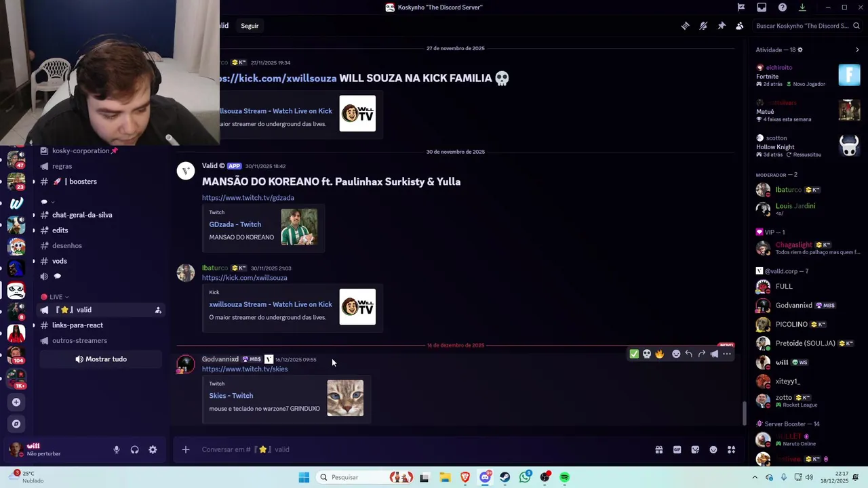Click the GDzada - Twitch embed title
The height and width of the screenshot is (488, 868).
click(x=235, y=224)
